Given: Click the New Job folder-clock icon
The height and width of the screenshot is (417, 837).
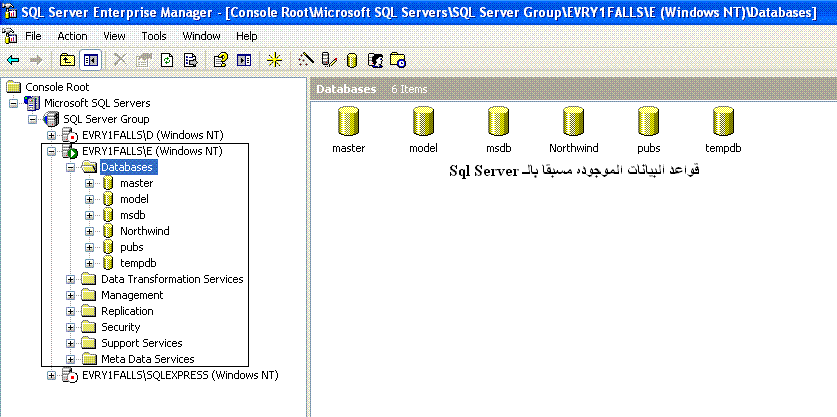Looking at the screenshot, I should tap(398, 60).
